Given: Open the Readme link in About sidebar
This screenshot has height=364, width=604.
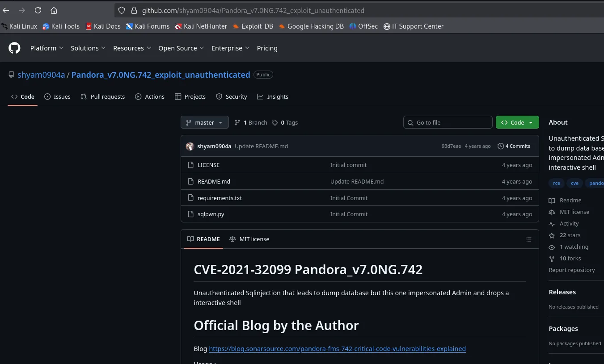Looking at the screenshot, I should (x=566, y=200).
